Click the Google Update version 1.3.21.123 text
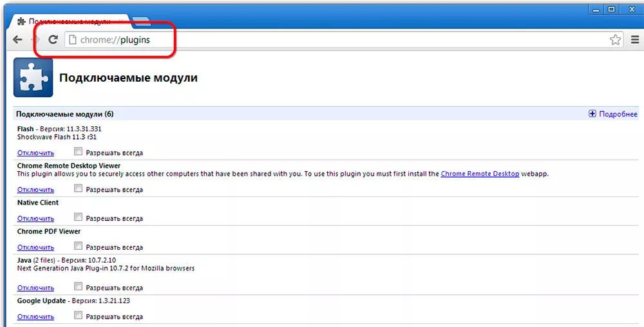 [73, 301]
